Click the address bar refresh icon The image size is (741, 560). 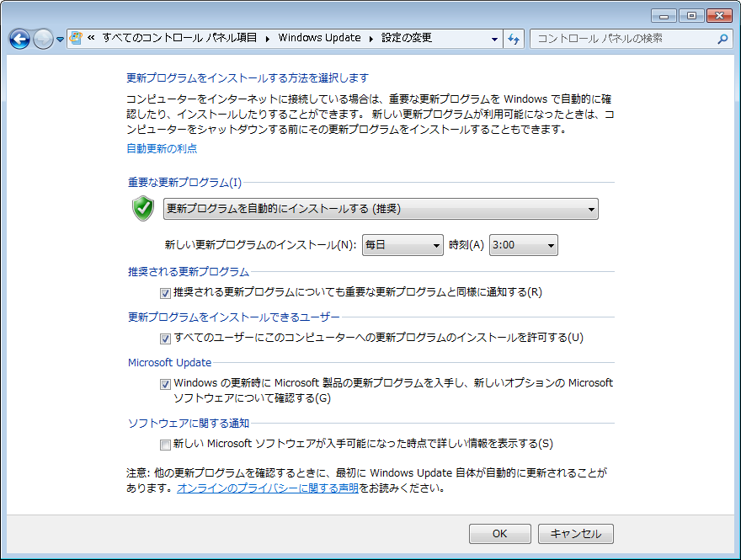click(x=514, y=39)
